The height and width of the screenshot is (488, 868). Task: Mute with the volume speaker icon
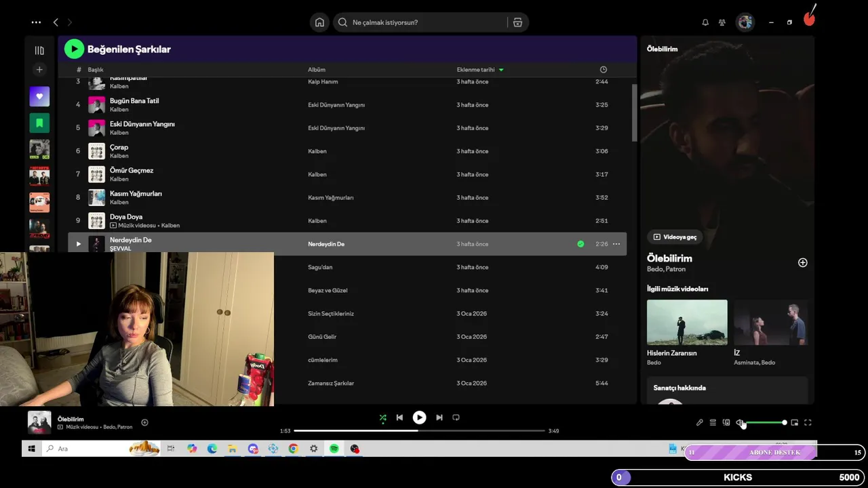point(740,422)
